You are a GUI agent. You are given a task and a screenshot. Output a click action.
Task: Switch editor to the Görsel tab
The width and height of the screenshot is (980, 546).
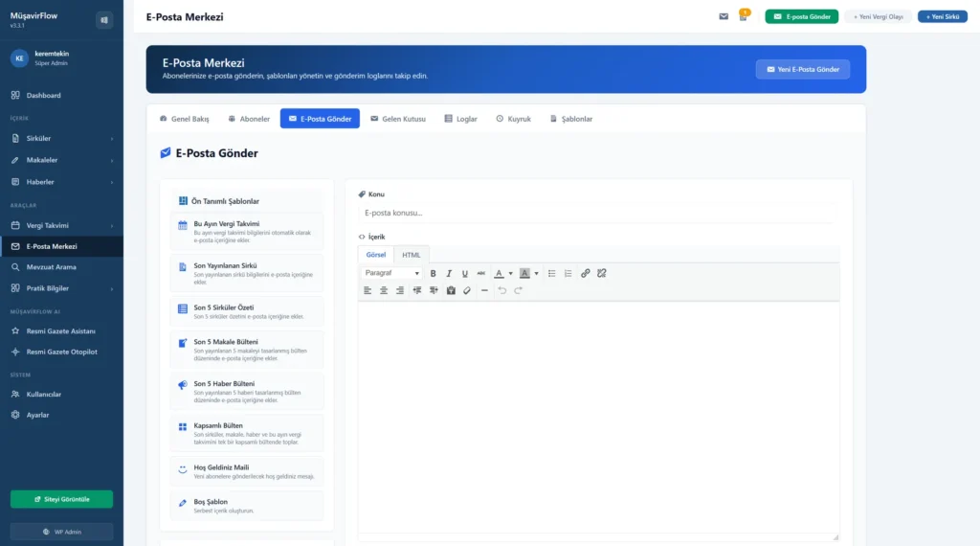point(375,255)
